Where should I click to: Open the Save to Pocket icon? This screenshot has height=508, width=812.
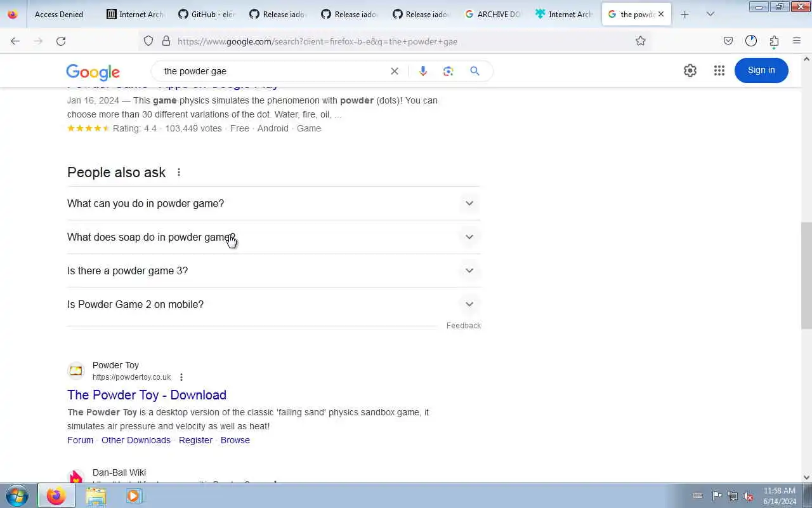pyautogui.click(x=728, y=41)
